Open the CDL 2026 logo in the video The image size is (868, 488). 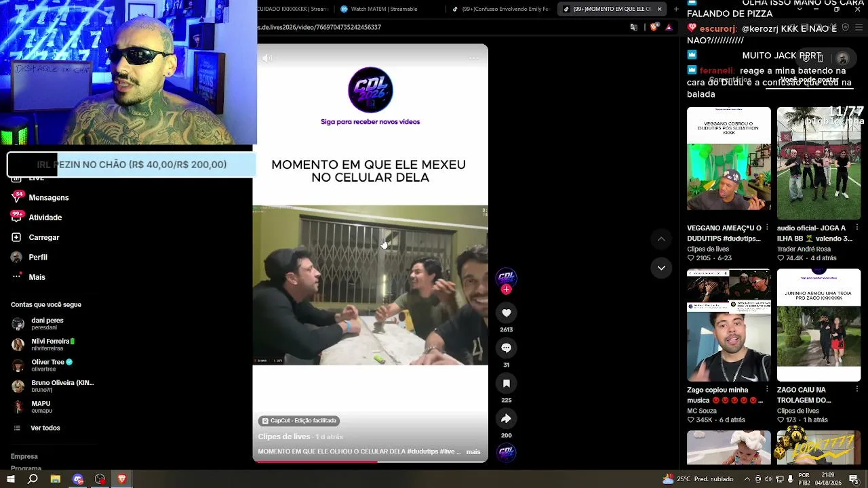370,90
